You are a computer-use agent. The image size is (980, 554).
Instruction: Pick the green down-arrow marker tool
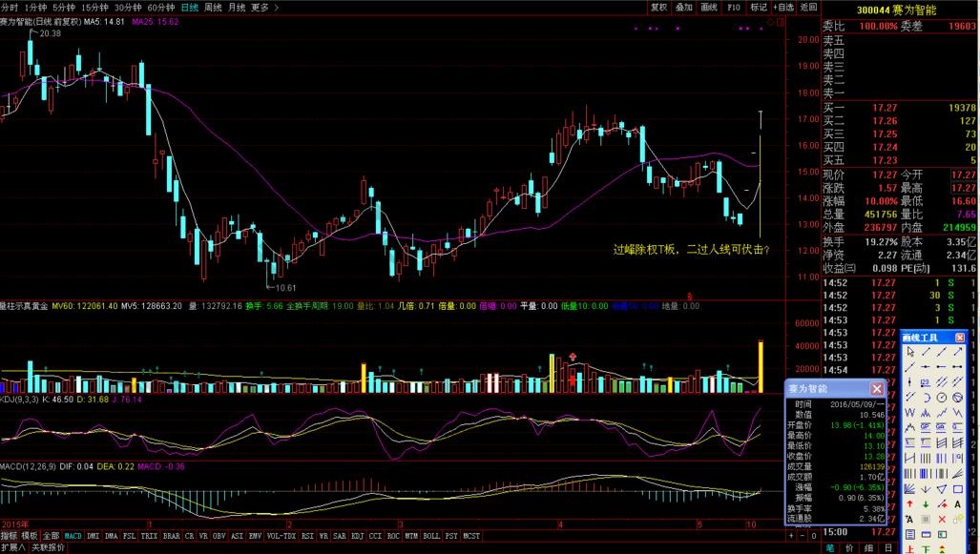click(926, 503)
